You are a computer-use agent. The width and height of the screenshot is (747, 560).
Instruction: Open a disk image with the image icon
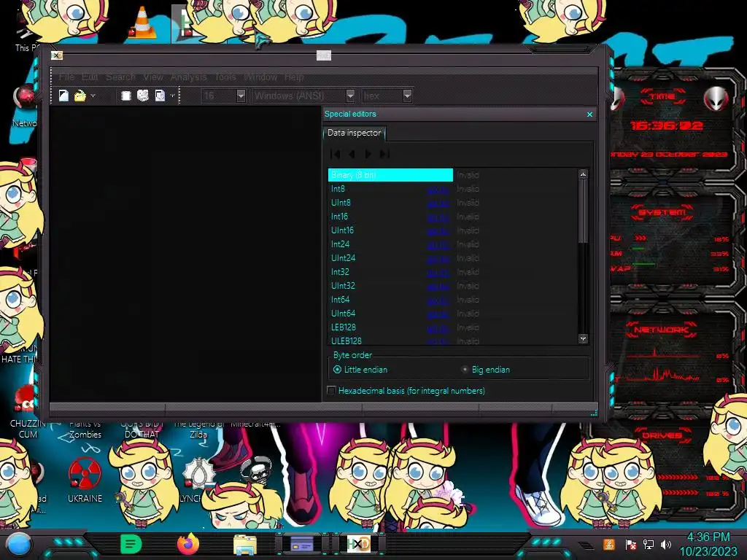click(x=160, y=96)
